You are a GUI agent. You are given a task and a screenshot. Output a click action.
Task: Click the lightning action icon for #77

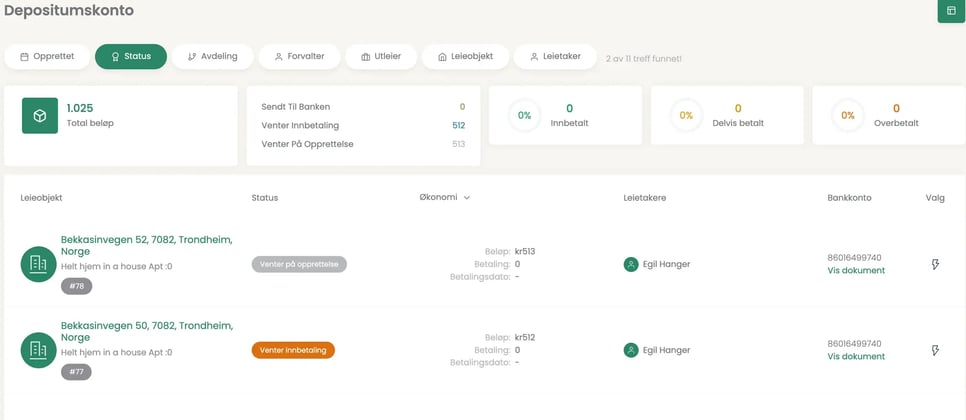tap(935, 351)
